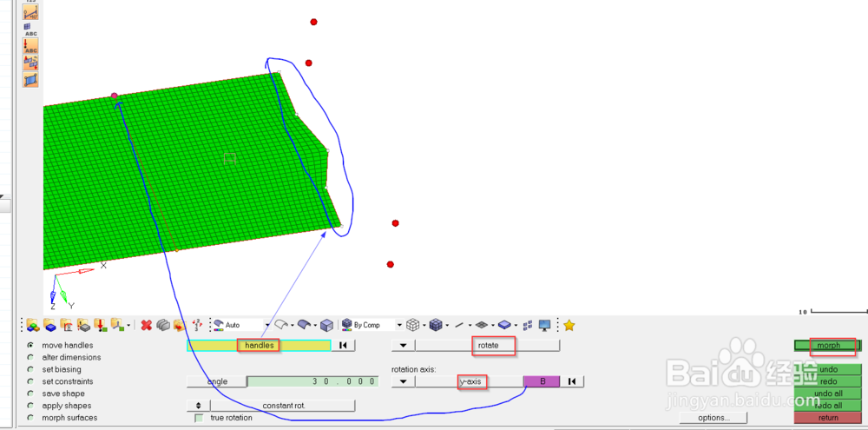
Task: Select the topmost red handle in viewport
Action: tap(314, 23)
